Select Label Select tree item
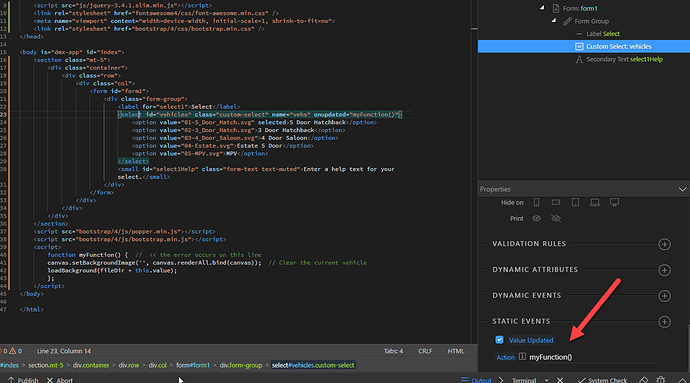Screen dimensions: 690x383 [x=602, y=34]
